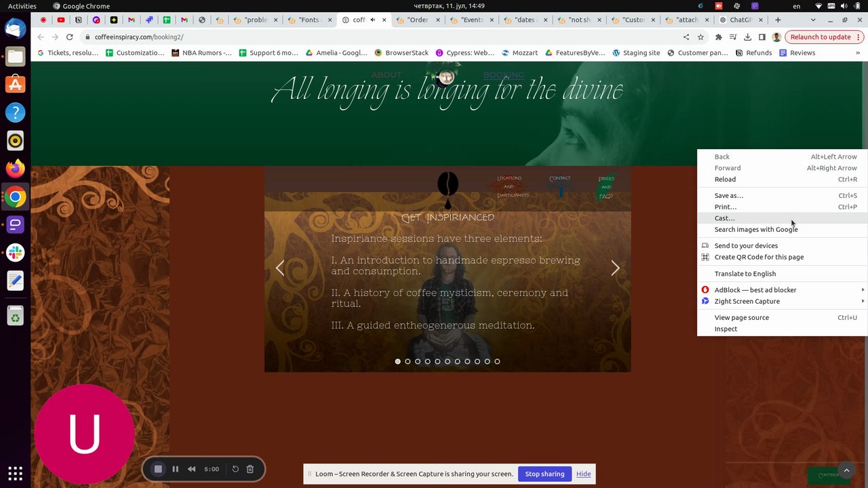The width and height of the screenshot is (868, 488).
Task: Pause the Loom recording
Action: (175, 469)
